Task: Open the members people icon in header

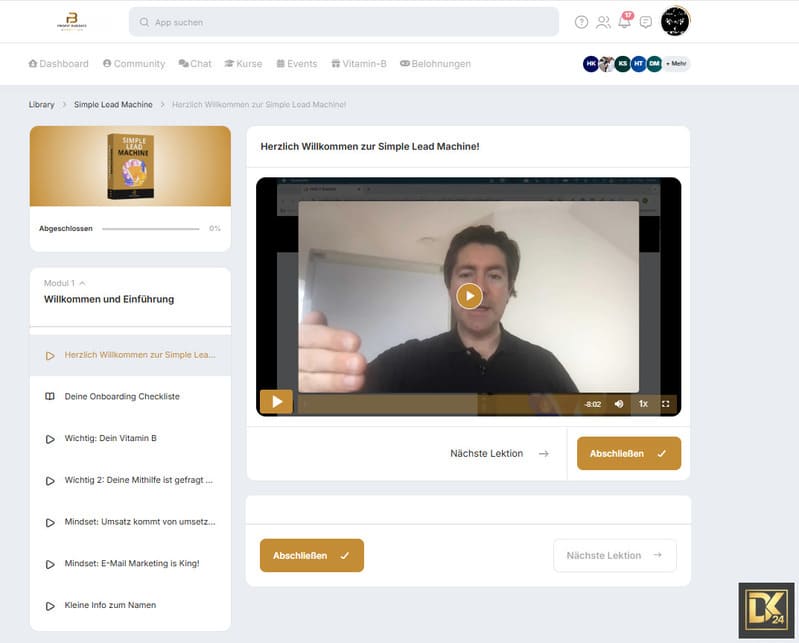Action: (603, 22)
